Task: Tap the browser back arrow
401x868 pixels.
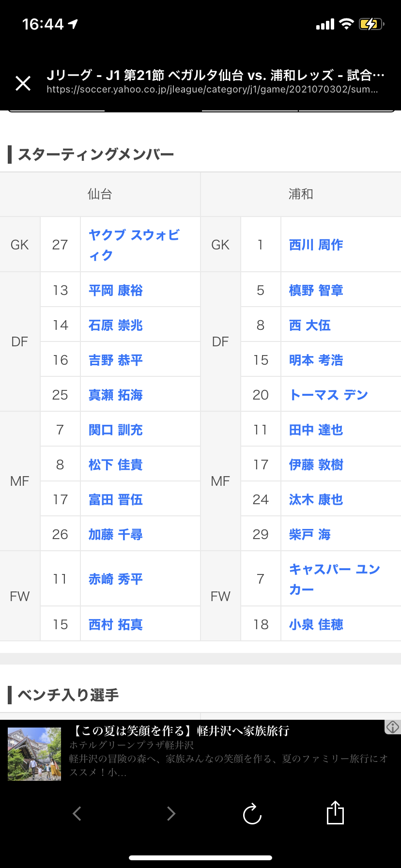Action: pyautogui.click(x=77, y=813)
